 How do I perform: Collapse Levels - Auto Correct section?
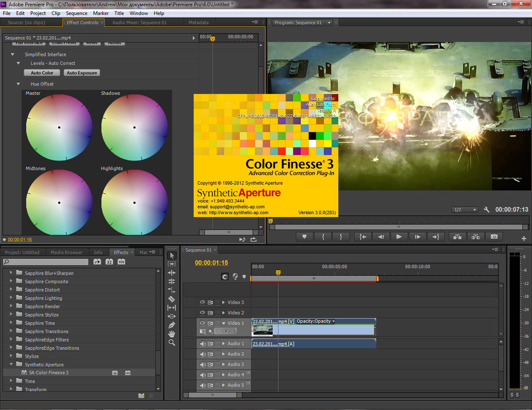click(18, 63)
